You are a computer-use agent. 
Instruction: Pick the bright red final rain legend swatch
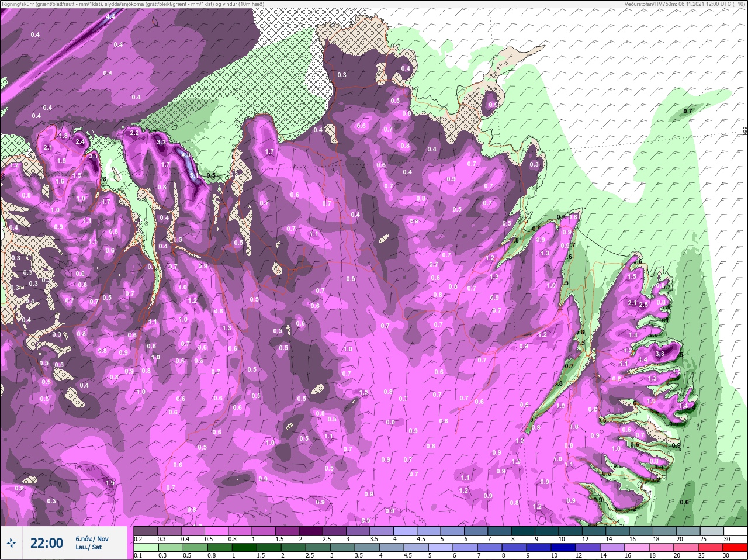point(735,548)
